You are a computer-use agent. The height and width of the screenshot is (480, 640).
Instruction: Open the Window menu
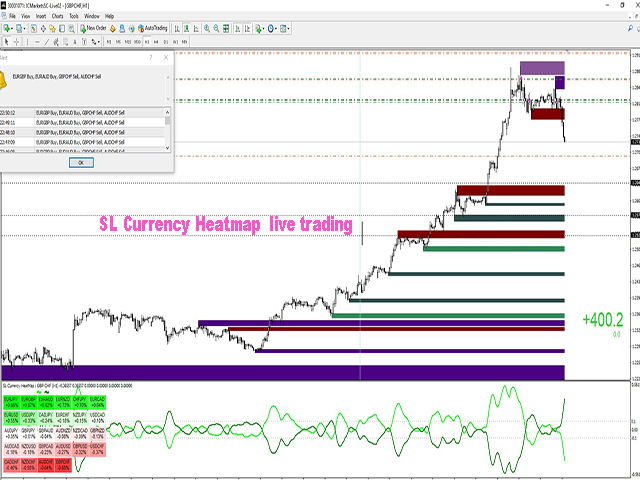coord(91,16)
